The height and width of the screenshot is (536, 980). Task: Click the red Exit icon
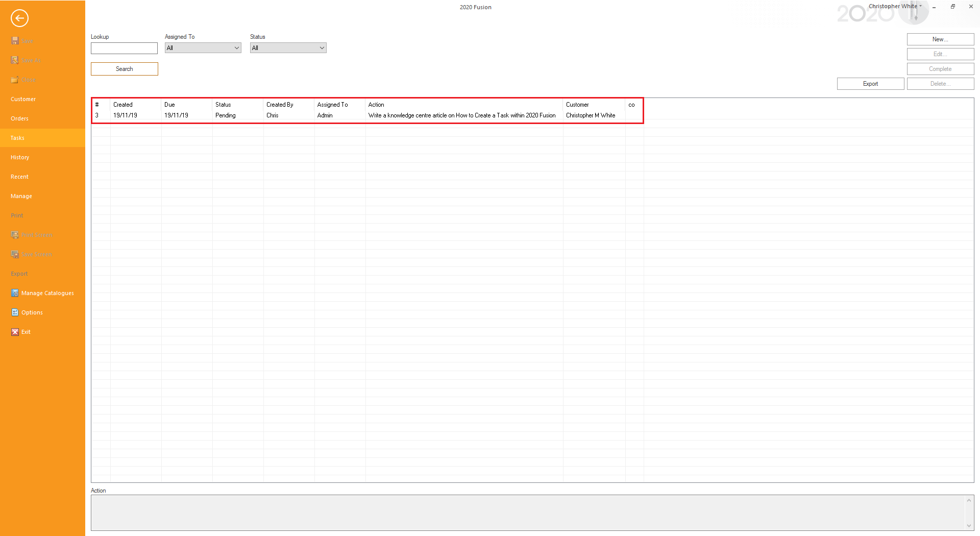pos(15,331)
